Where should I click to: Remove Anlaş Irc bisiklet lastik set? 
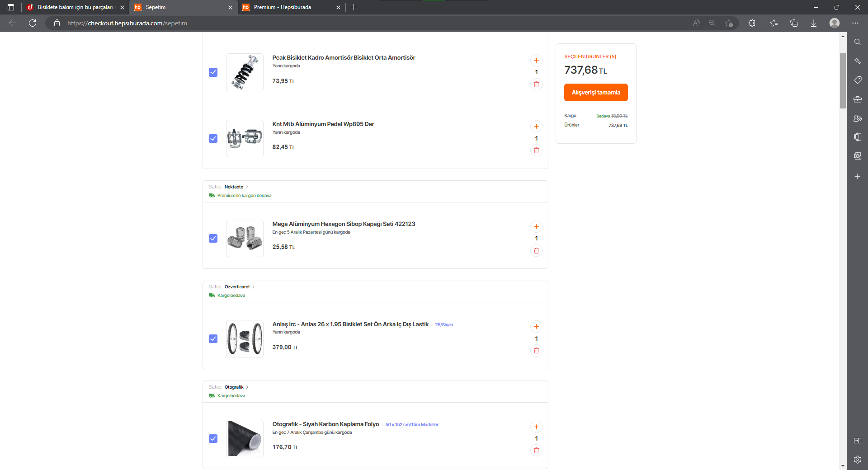click(x=536, y=351)
